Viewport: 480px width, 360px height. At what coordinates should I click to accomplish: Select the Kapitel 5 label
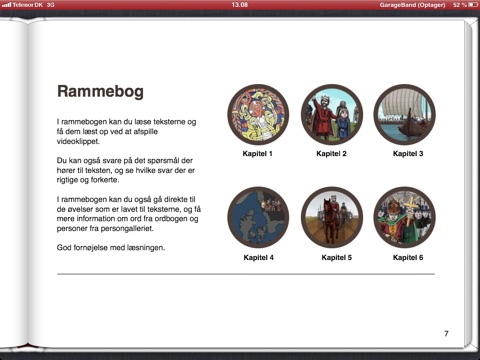pos(337,257)
